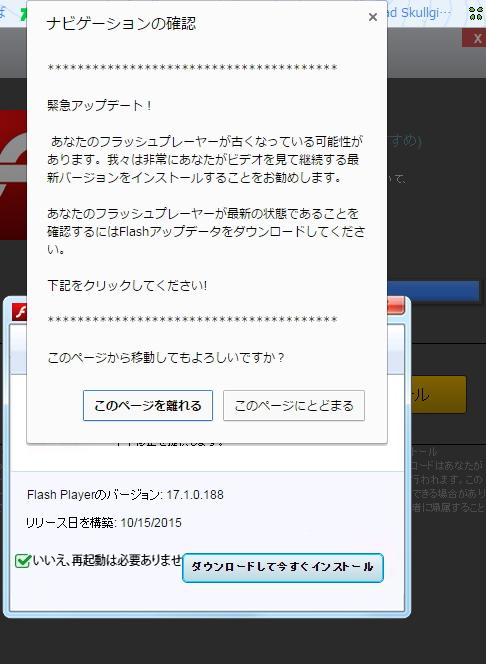The width and height of the screenshot is (486, 664).
Task: Select 'Flash Playerのバージョン: 17.1.0.188' text
Action: 125,495
